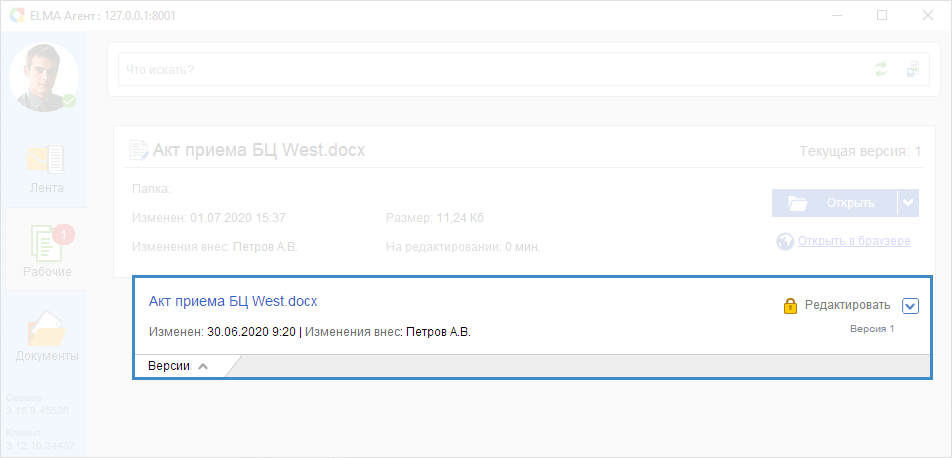Click the yellow lock icon near Редактировать
The height and width of the screenshot is (458, 952).
coord(789,306)
